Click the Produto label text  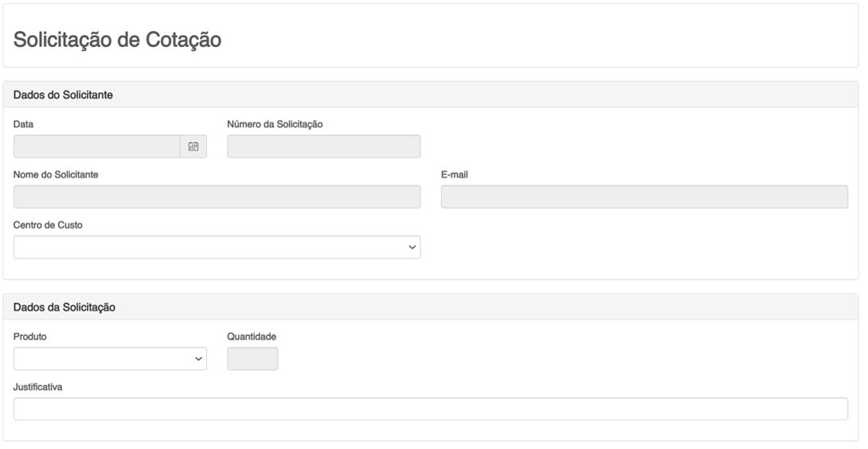pos(30,337)
